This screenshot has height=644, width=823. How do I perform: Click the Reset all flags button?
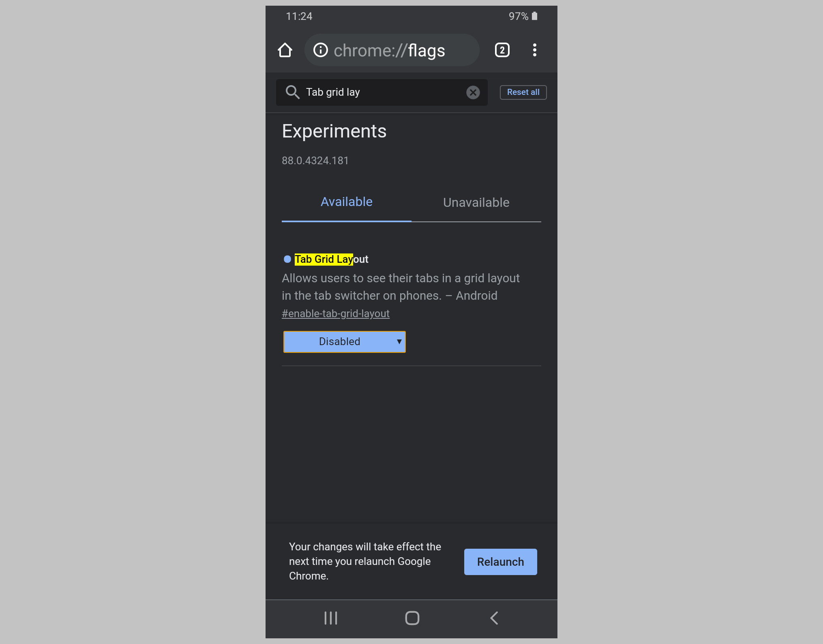pyautogui.click(x=523, y=92)
